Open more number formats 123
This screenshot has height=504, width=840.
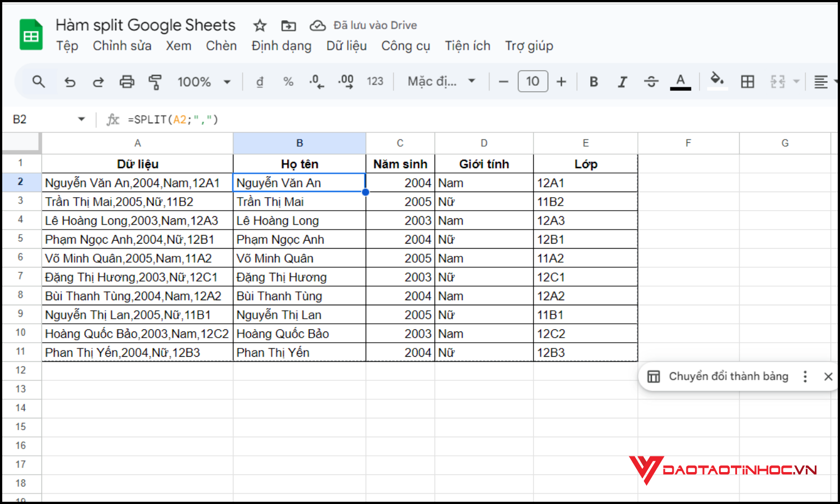(375, 82)
